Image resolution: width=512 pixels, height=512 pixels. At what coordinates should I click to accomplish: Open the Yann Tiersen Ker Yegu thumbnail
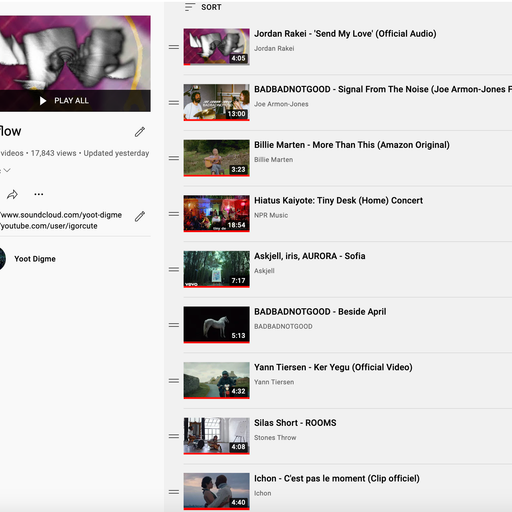pos(216,380)
